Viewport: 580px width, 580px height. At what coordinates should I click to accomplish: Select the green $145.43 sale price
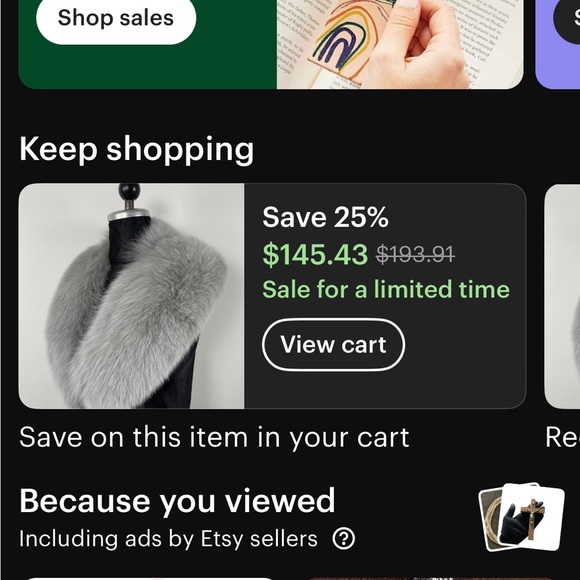(315, 254)
